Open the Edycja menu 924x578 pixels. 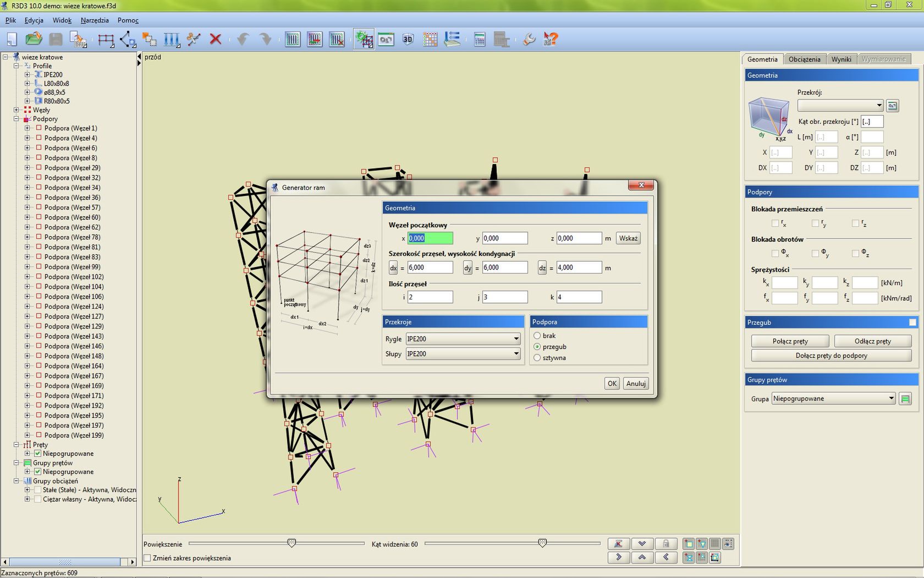(x=34, y=20)
